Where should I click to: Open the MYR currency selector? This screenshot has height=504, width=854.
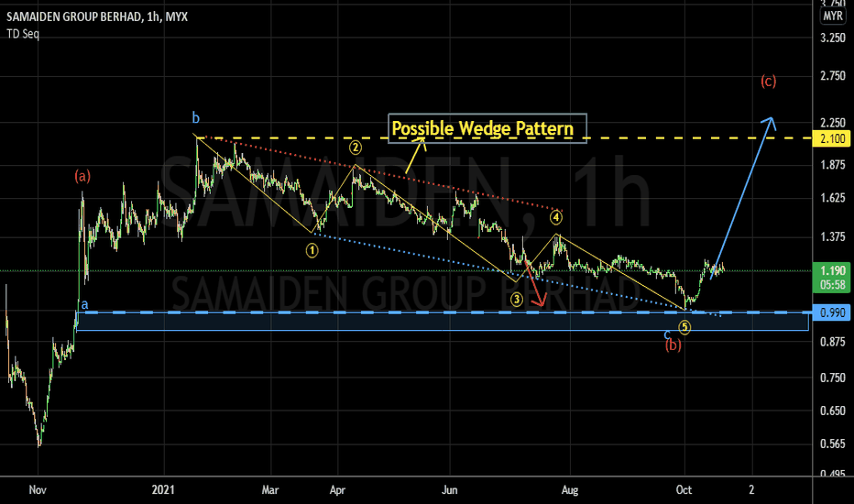(x=833, y=16)
